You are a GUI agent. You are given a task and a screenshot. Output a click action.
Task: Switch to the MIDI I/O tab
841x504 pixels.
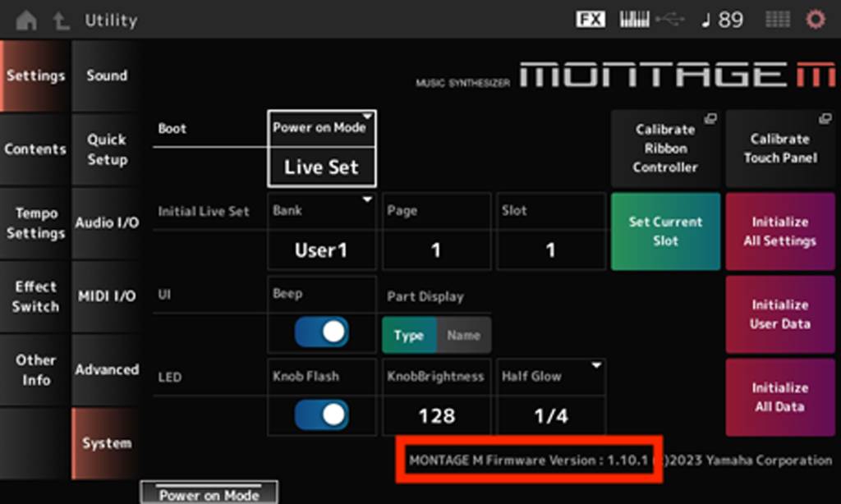(106, 296)
